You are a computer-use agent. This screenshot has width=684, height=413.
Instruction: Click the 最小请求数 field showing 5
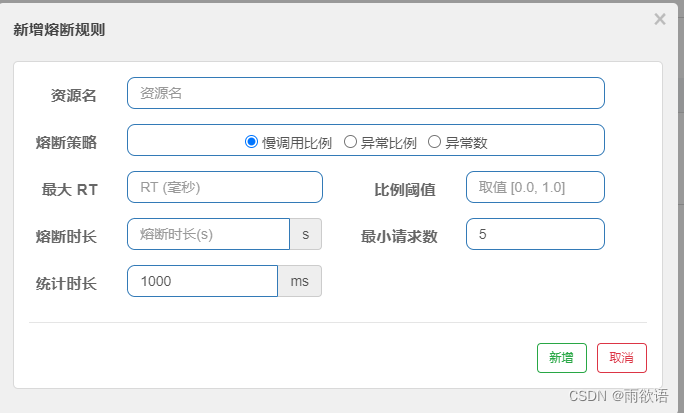click(x=535, y=234)
